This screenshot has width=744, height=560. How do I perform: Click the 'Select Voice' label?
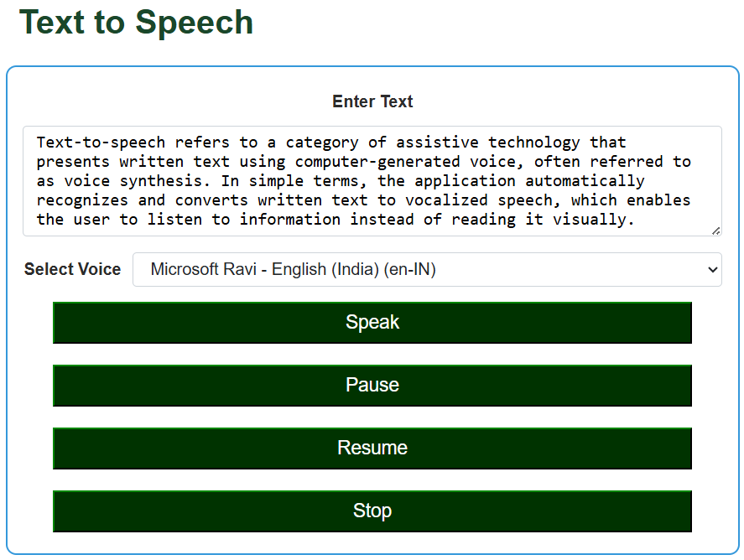[x=73, y=269]
